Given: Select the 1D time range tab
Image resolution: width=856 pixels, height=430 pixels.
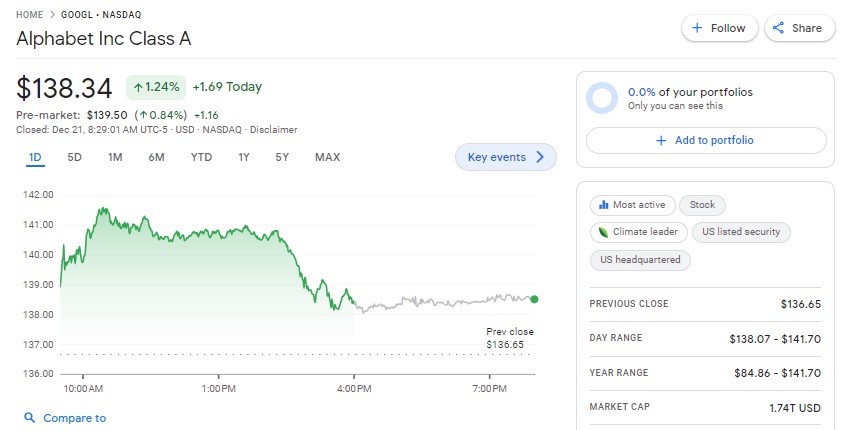Looking at the screenshot, I should click(x=35, y=157).
